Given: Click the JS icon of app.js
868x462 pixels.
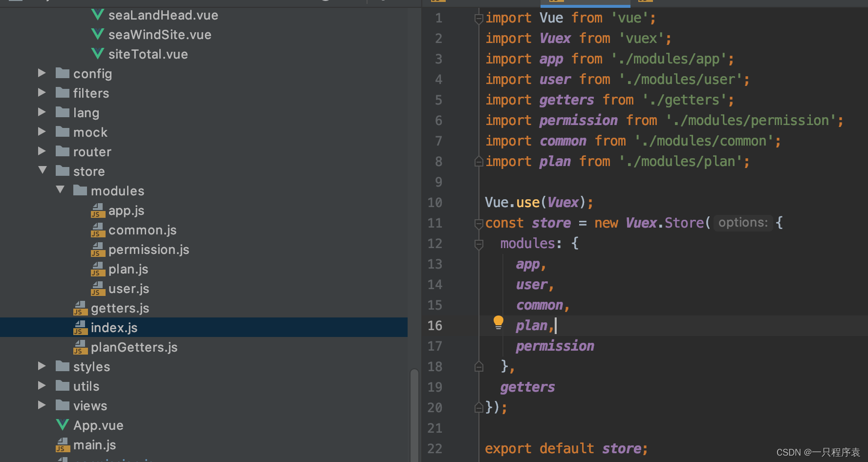Looking at the screenshot, I should click(x=98, y=210).
